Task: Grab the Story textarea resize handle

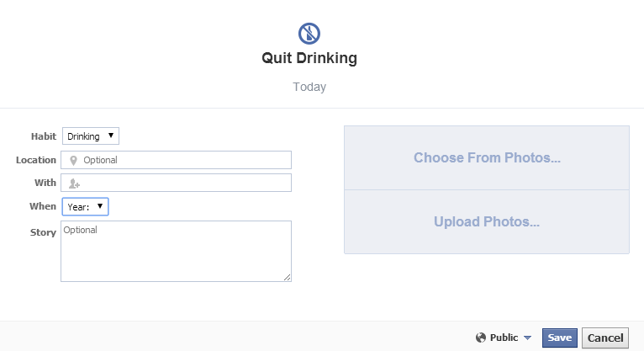Action: (287, 277)
